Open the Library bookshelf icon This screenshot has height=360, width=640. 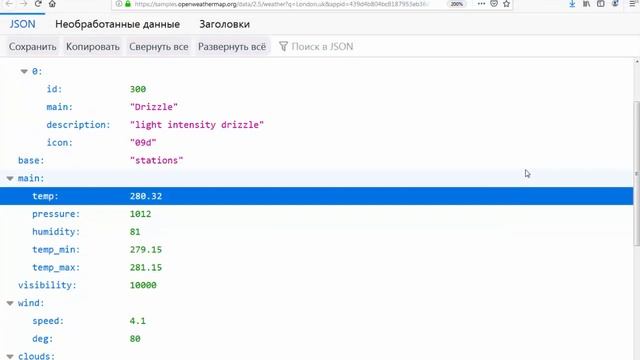[587, 4]
